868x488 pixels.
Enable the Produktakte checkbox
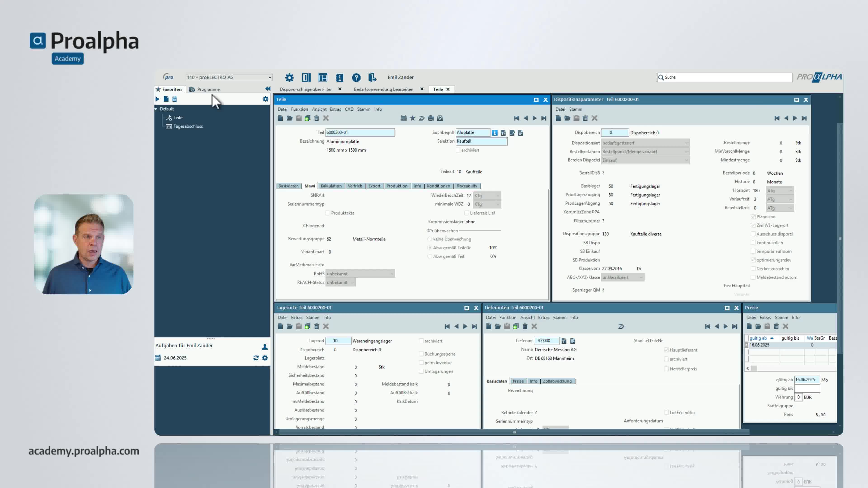pos(328,213)
